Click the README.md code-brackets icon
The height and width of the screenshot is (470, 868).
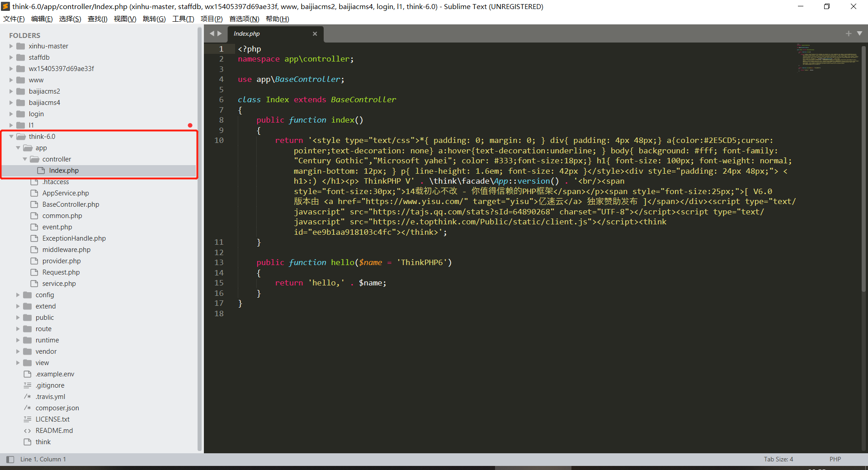pos(28,431)
